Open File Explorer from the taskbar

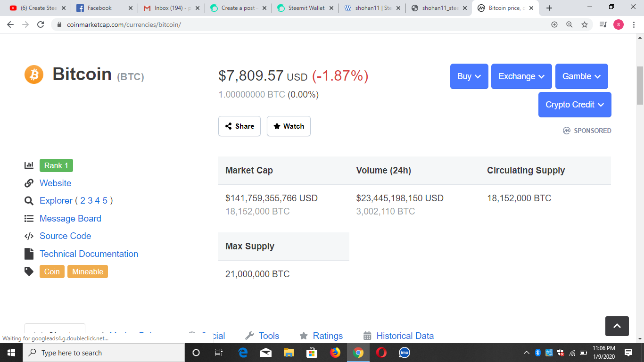289,353
